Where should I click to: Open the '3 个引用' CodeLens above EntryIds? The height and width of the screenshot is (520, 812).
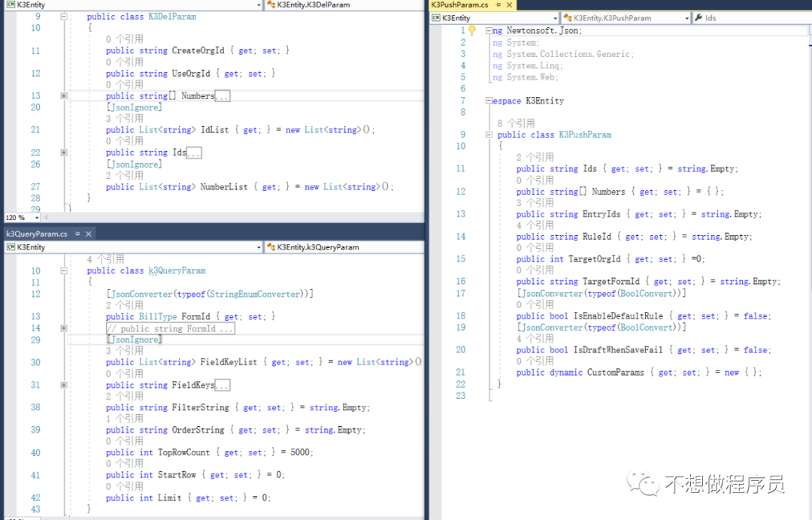535,202
